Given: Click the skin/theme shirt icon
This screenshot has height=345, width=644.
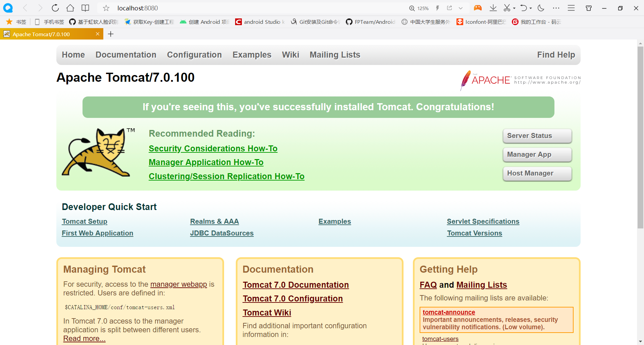Looking at the screenshot, I should (x=589, y=8).
